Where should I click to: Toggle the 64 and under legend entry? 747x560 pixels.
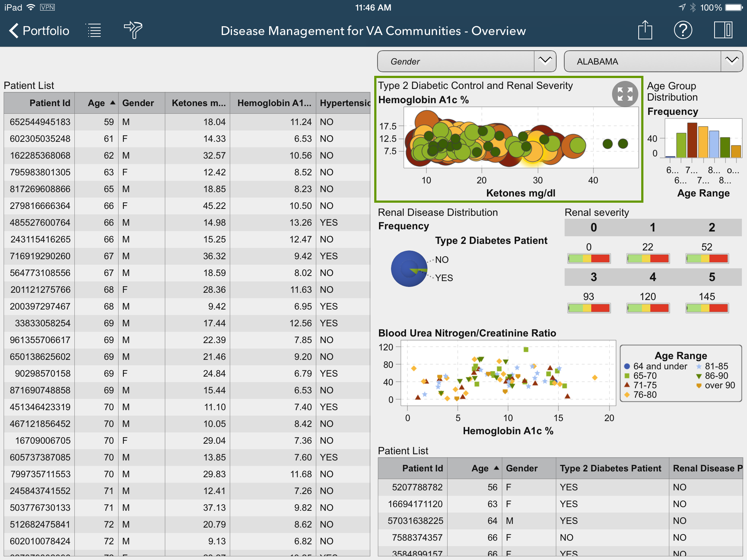tap(655, 366)
